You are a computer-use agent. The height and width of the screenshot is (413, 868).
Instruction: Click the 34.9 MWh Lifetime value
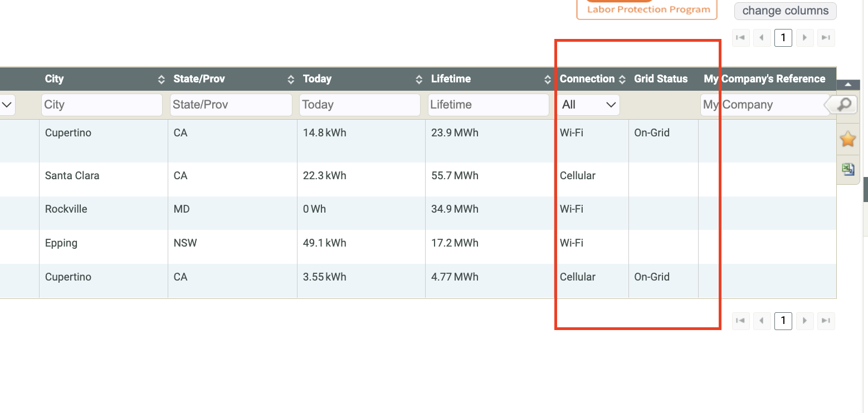point(455,209)
